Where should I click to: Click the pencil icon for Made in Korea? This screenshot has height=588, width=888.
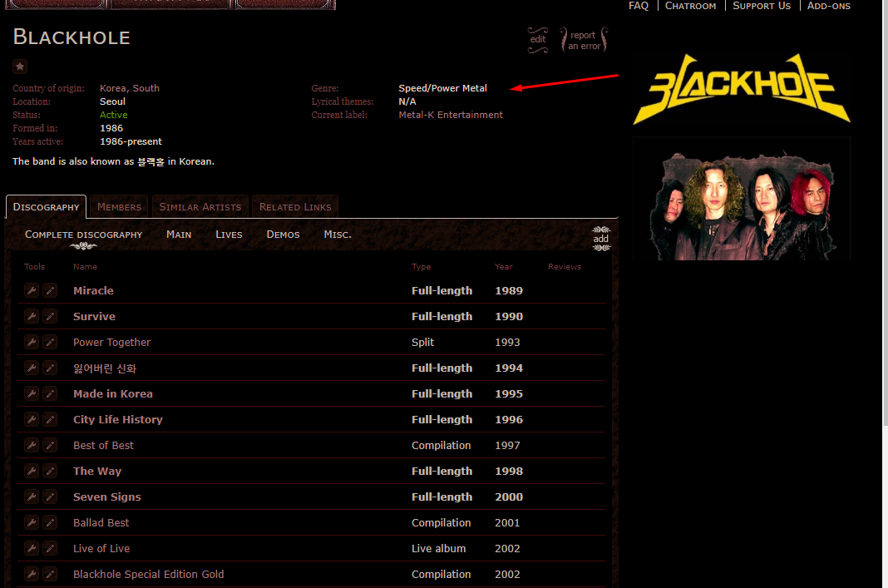click(51, 393)
